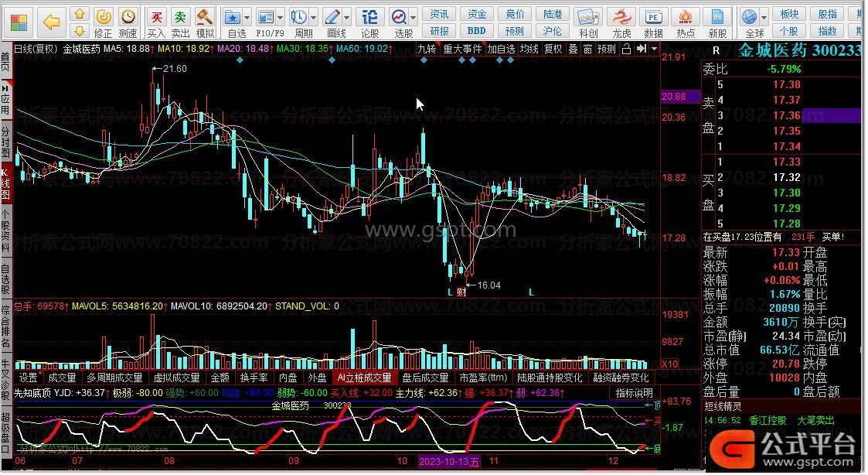Click the 陆港 button
The width and height of the screenshot is (868, 475).
[x=553, y=14]
